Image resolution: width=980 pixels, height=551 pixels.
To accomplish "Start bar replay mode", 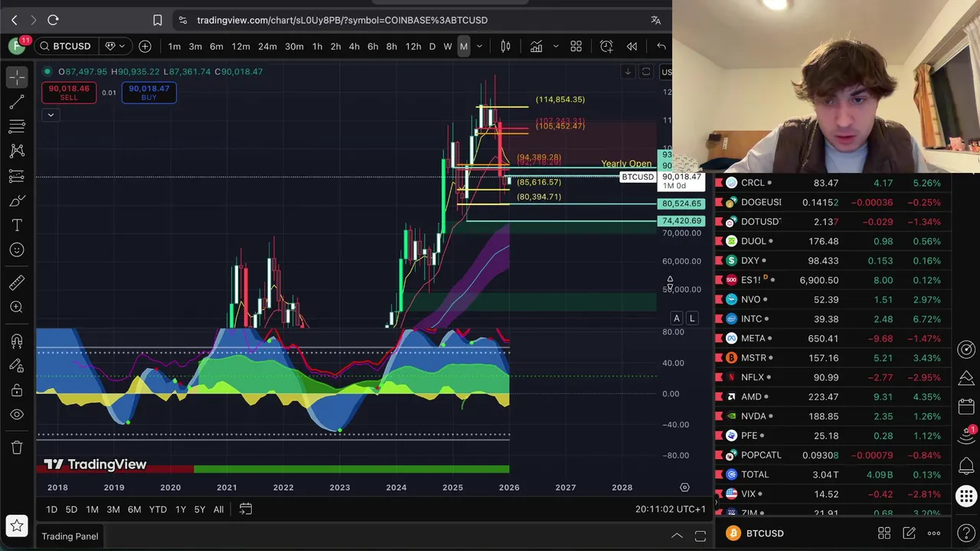I will (x=632, y=47).
